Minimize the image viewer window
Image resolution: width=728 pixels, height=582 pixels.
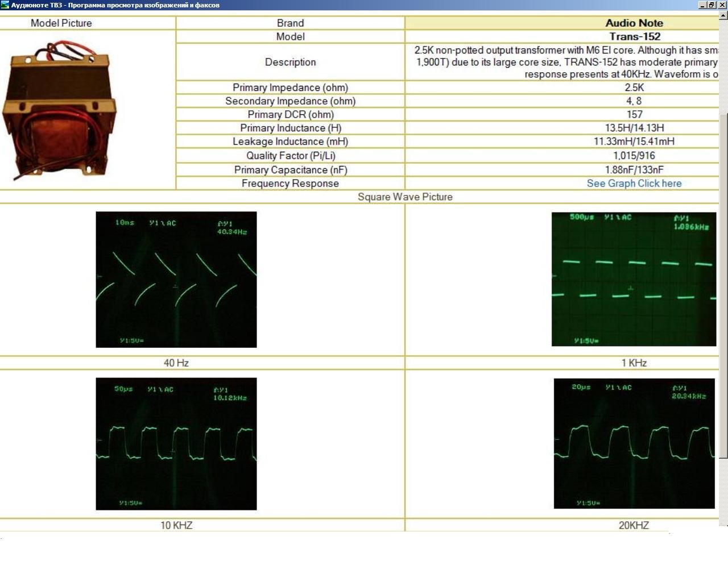(702, 5)
